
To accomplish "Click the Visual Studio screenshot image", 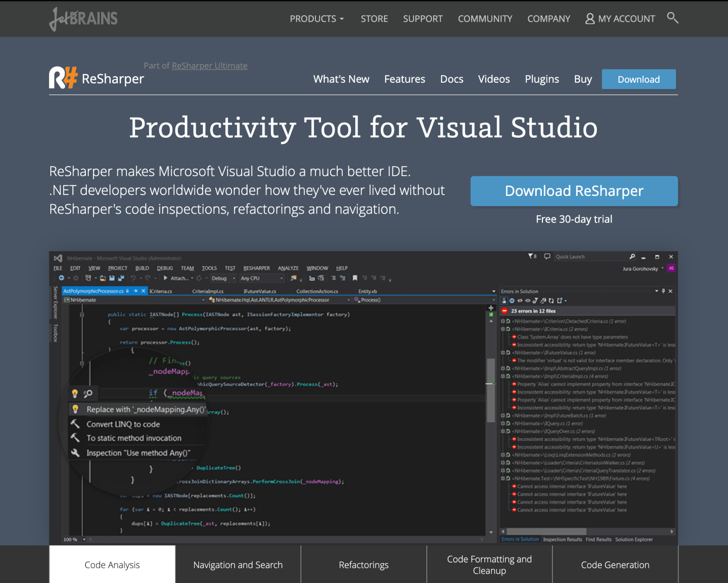I will click(363, 397).
